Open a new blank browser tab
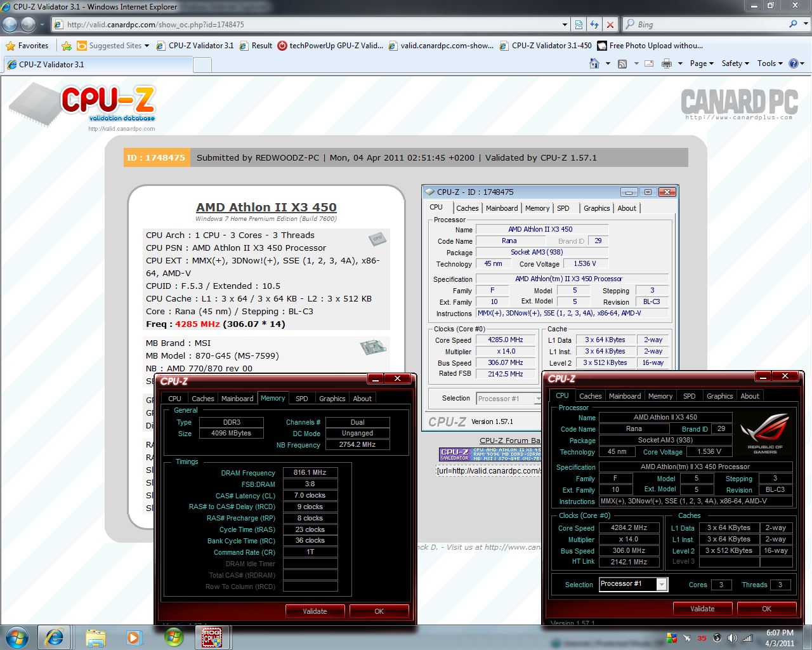Screen dimensions: 812x650 [x=202, y=65]
